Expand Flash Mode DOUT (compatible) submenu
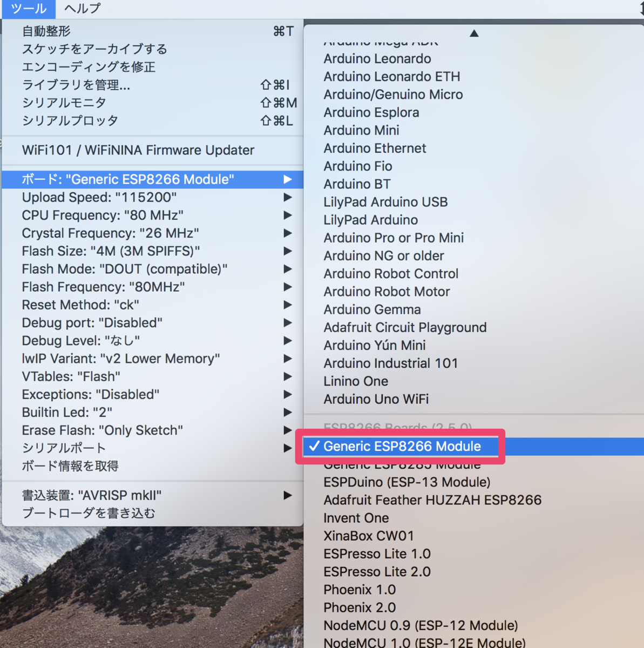Image resolution: width=644 pixels, height=648 pixels. click(x=153, y=269)
